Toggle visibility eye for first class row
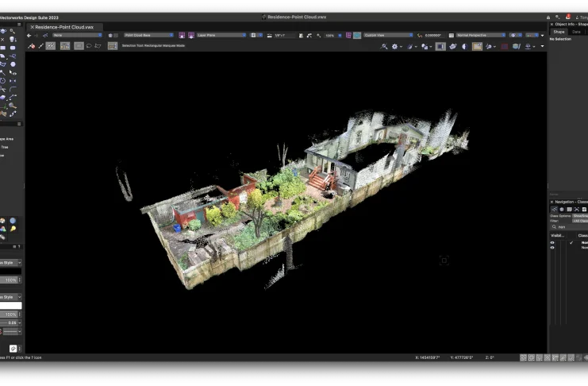The width and height of the screenshot is (588, 386). 552,242
